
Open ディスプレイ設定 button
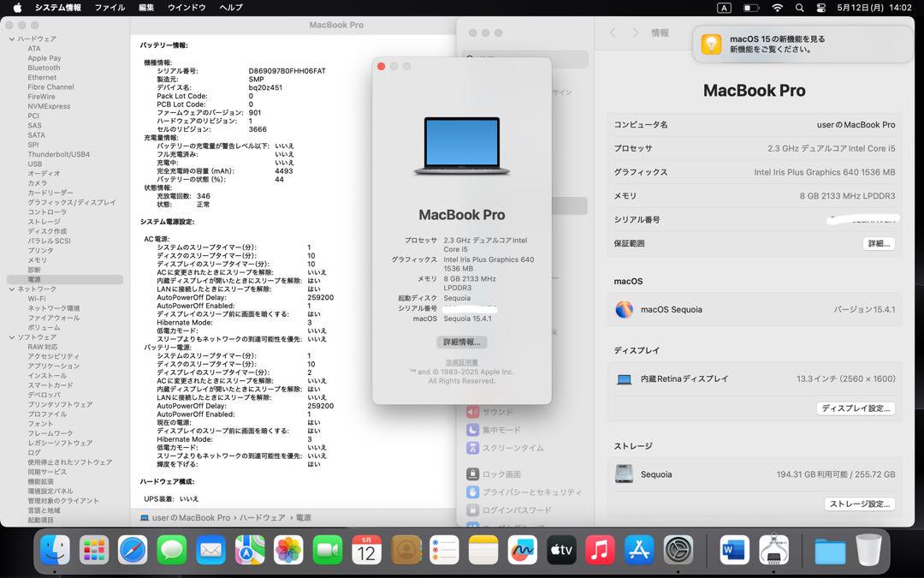856,408
